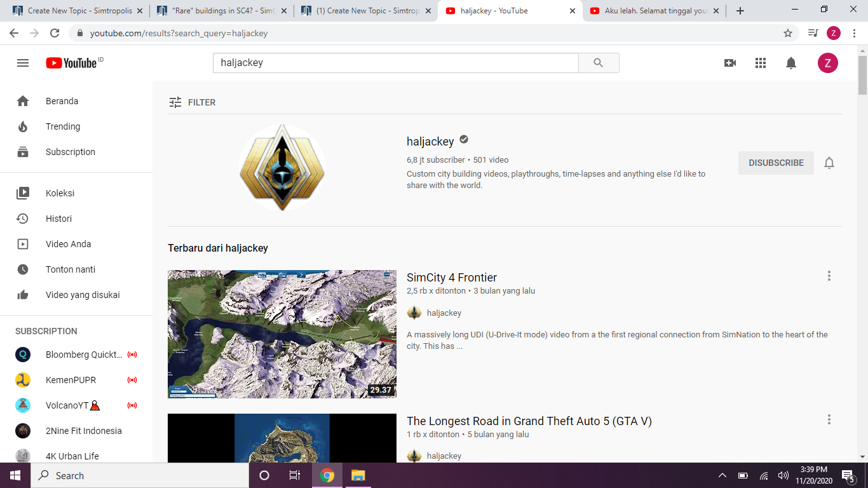Open the Chrome profile Z icon
This screenshot has width=868, height=488.
tap(834, 33)
